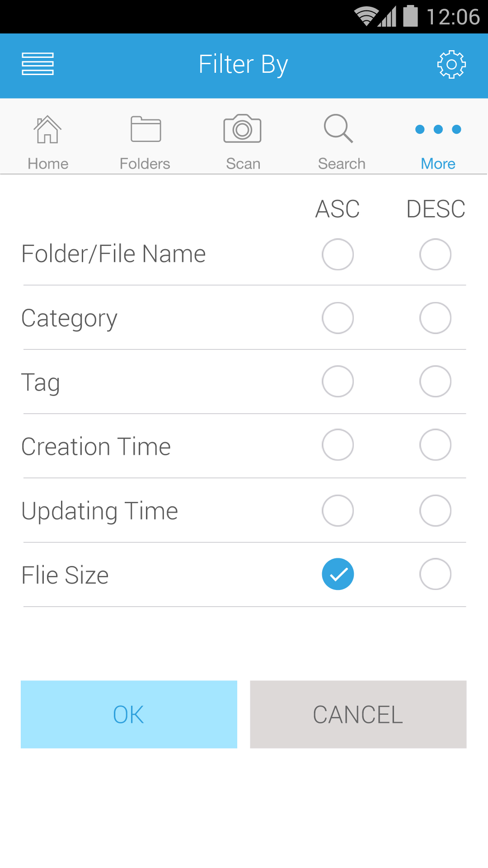Switch to the Search tab label
This screenshot has height=868, width=488.
coord(342,164)
